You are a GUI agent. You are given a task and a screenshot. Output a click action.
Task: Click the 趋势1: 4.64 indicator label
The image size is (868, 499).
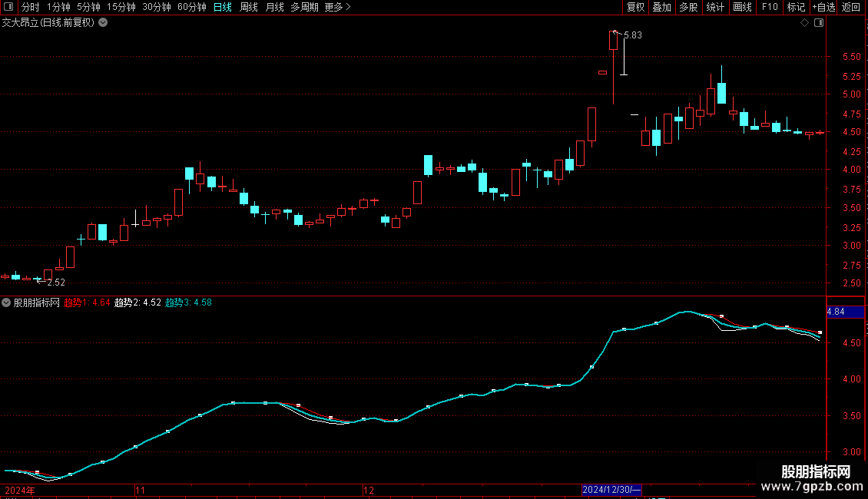coord(87,302)
